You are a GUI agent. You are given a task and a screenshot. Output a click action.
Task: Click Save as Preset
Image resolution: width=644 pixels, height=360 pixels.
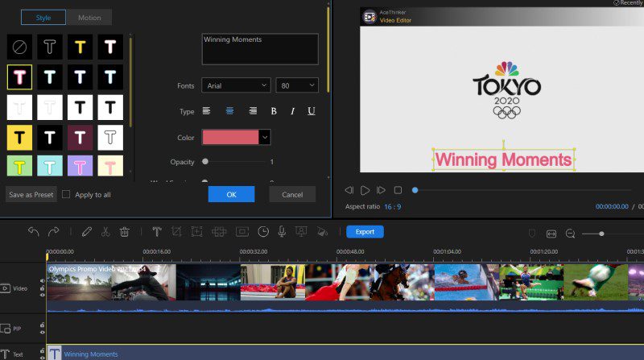(x=31, y=194)
